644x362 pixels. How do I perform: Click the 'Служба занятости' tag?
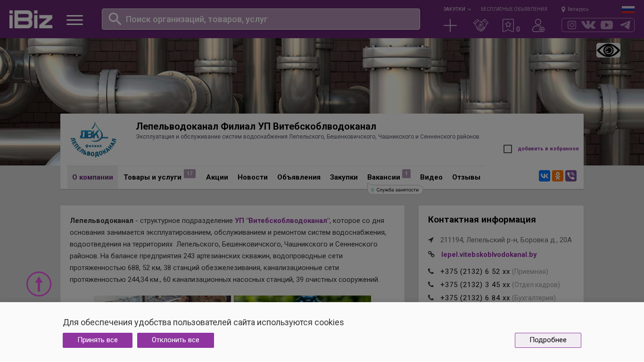coord(395,189)
